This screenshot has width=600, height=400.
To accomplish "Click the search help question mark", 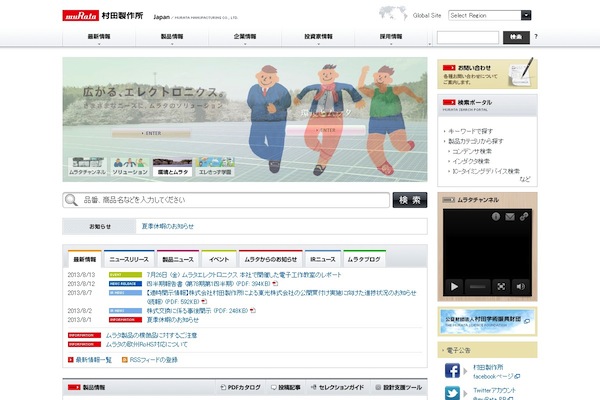I will click(536, 37).
